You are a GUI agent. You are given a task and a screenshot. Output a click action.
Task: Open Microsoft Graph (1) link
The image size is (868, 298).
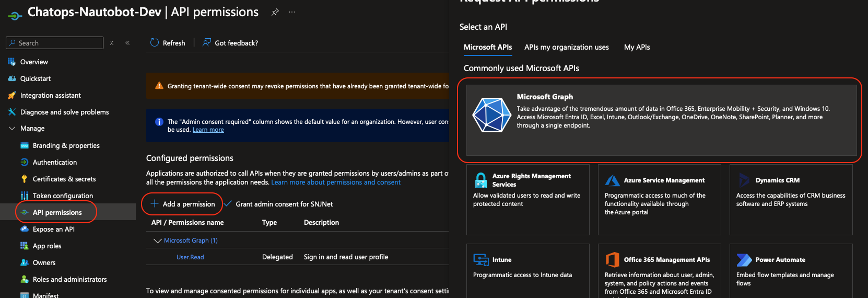pos(191,240)
